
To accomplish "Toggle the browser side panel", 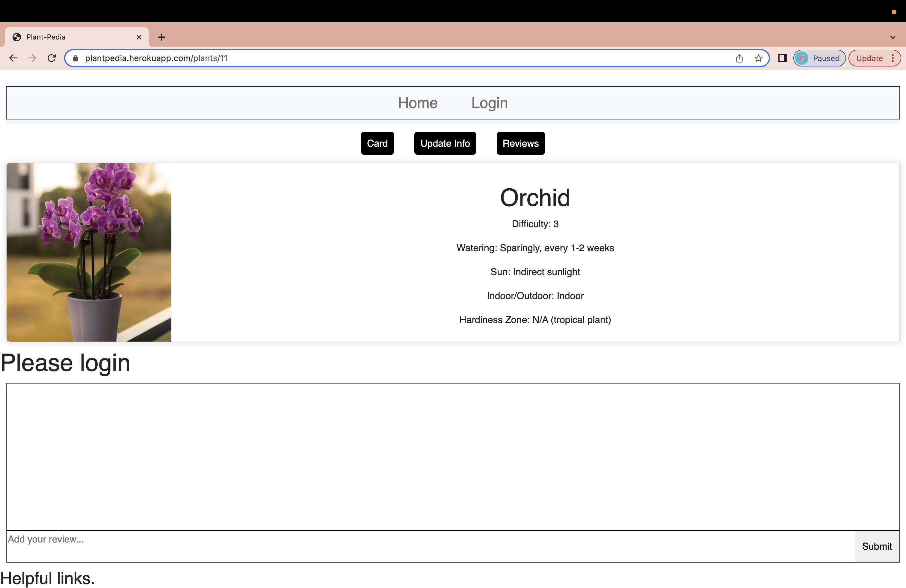I will click(782, 58).
